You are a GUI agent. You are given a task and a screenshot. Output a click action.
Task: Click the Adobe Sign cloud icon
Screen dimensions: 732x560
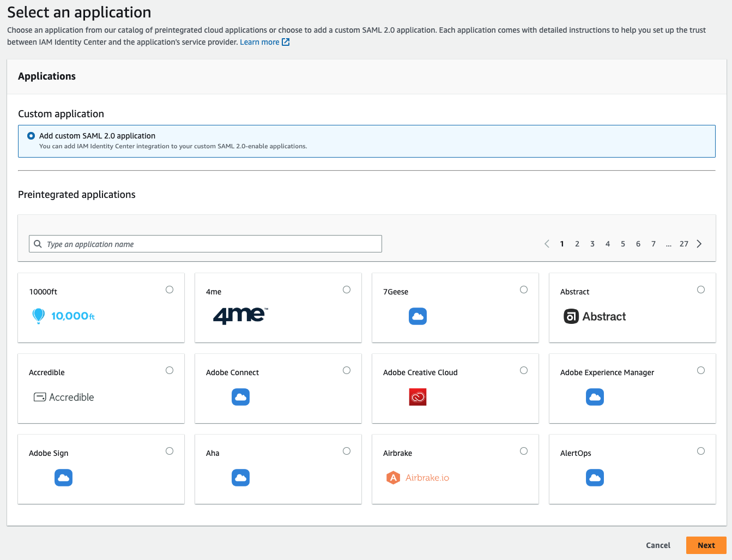tap(63, 478)
